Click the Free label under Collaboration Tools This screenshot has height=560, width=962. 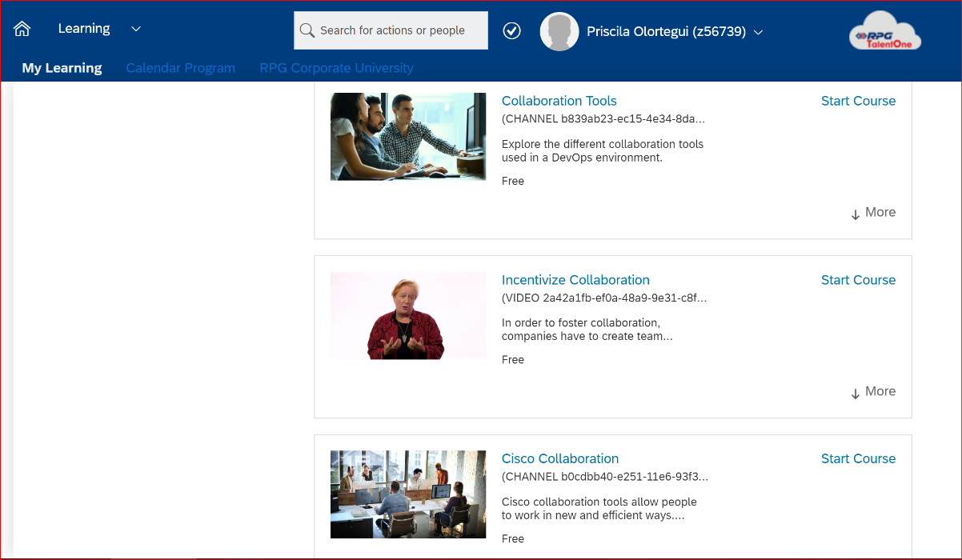tap(513, 181)
